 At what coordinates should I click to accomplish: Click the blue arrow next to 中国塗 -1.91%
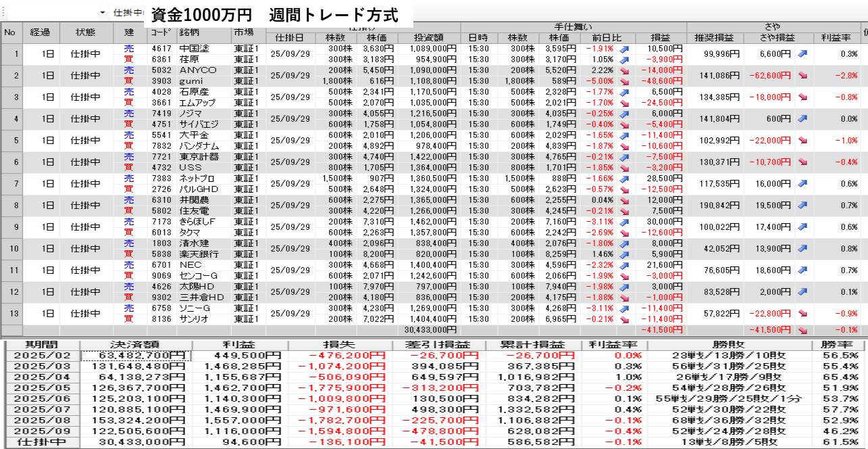click(624, 49)
